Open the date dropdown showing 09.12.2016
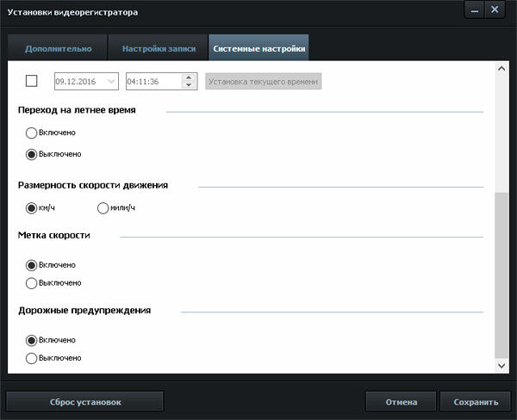 (111, 81)
